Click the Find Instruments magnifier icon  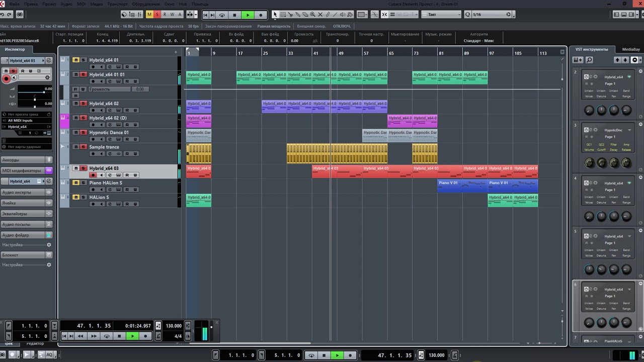[589, 60]
